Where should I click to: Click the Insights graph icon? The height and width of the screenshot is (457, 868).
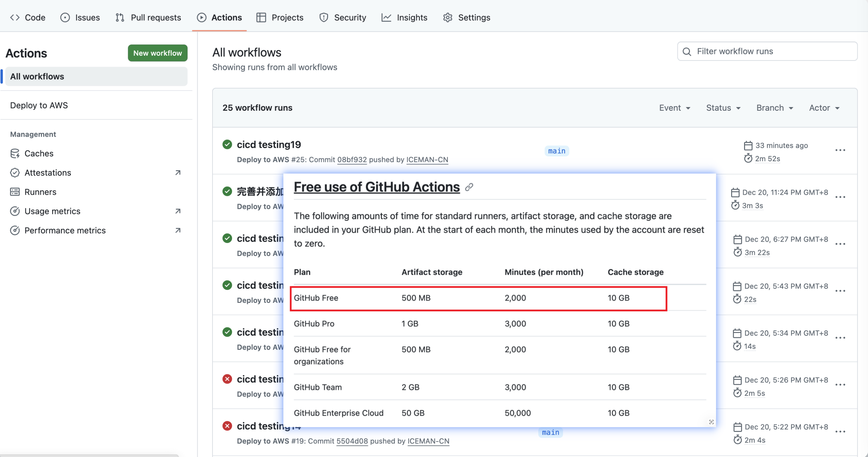(x=386, y=17)
